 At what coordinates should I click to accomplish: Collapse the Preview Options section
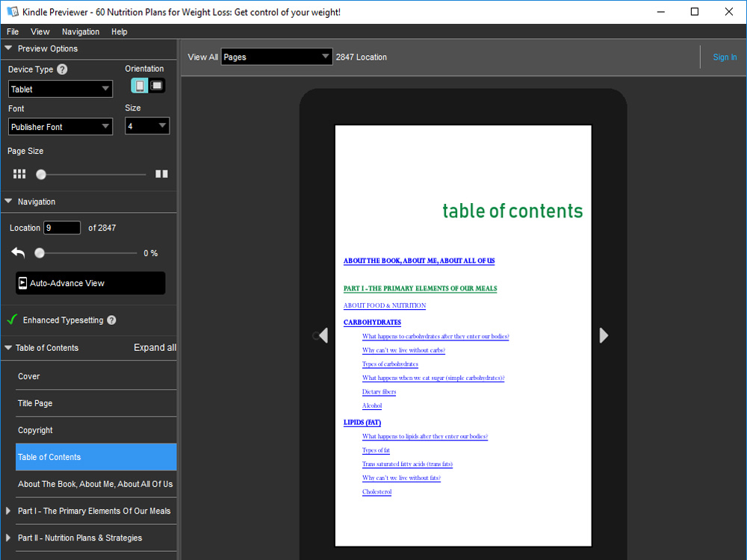click(8, 49)
